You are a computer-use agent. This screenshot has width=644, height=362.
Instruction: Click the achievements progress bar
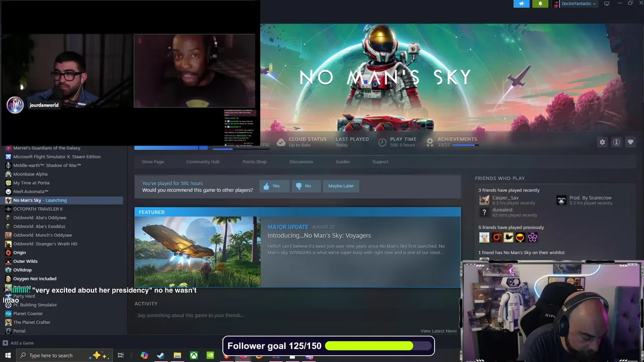[465, 145]
